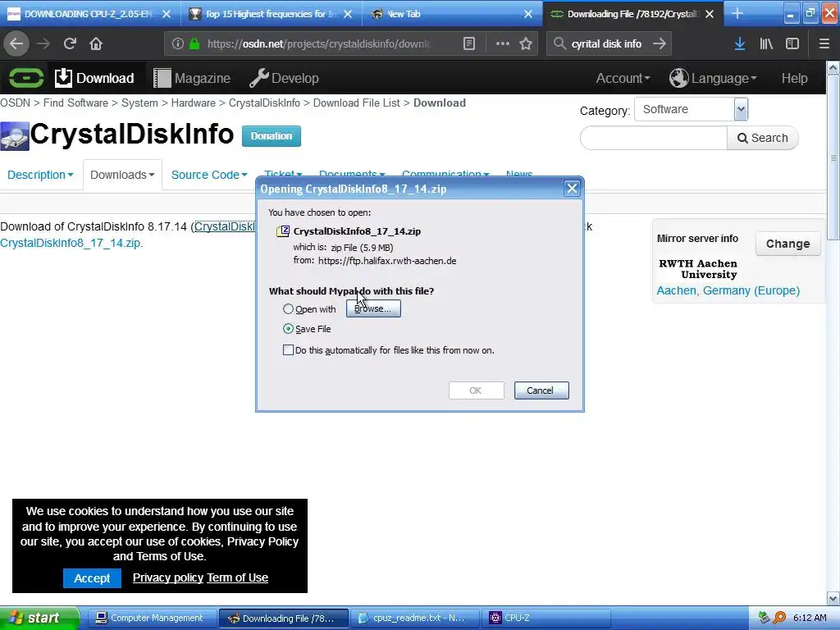This screenshot has height=630, width=840.
Task: Click the Cancel button in dialog
Action: tap(541, 390)
